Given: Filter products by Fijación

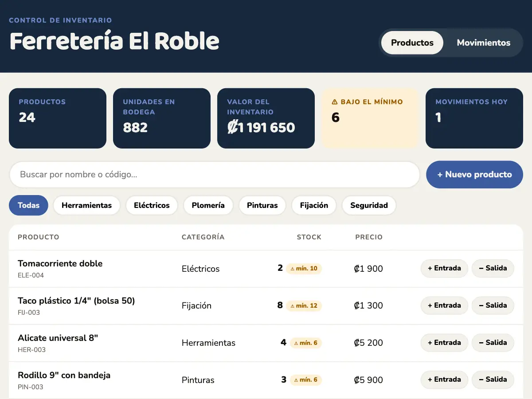Looking at the screenshot, I should tap(314, 205).
